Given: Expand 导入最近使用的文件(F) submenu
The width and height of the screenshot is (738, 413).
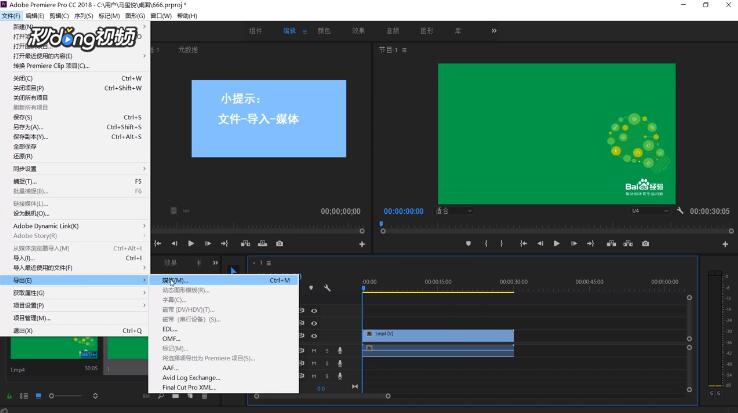Looking at the screenshot, I should (75, 267).
